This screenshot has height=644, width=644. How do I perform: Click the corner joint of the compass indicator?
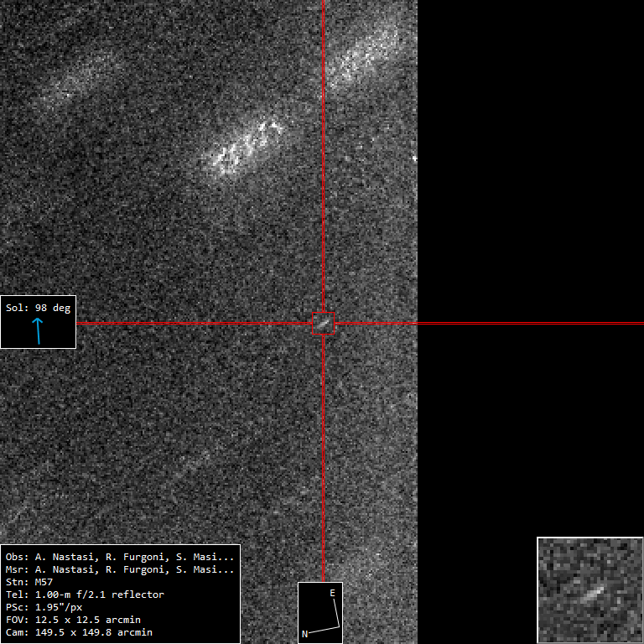[338, 626]
